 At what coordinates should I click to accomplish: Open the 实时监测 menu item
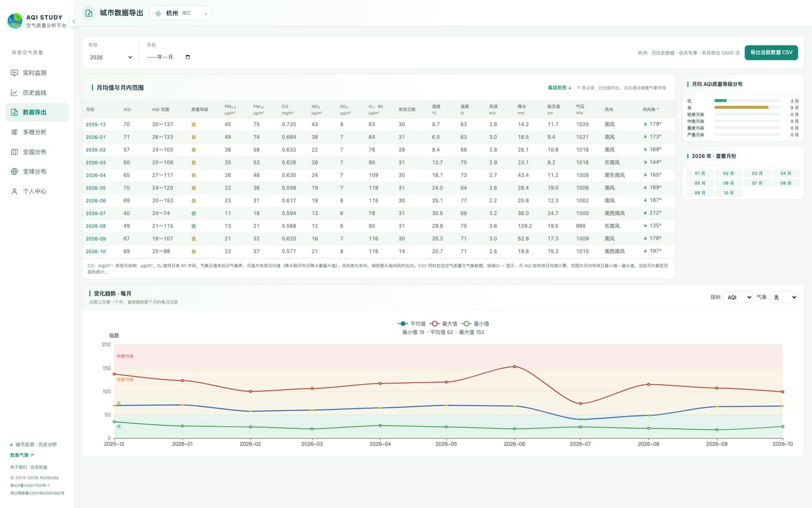click(37, 73)
